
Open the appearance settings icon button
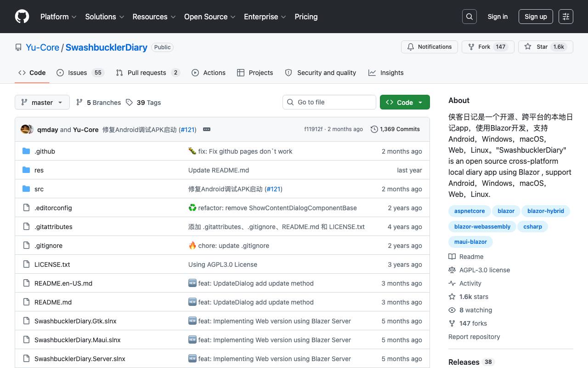click(x=566, y=17)
